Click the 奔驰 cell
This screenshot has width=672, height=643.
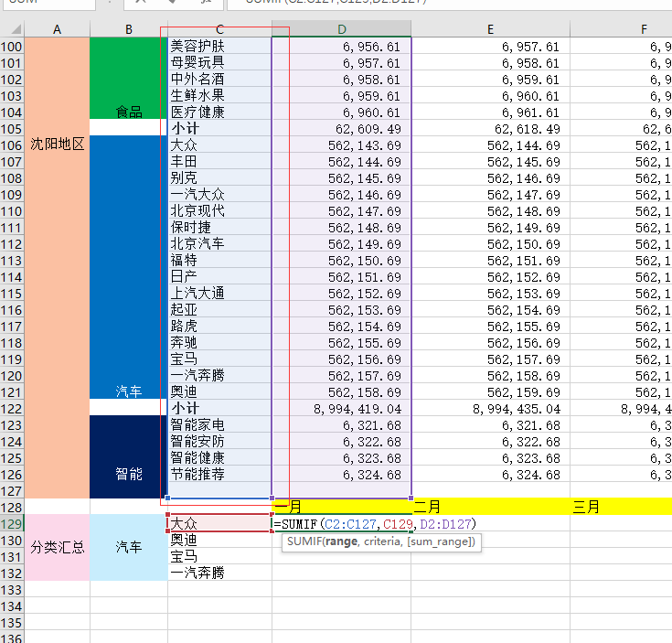pos(219,342)
